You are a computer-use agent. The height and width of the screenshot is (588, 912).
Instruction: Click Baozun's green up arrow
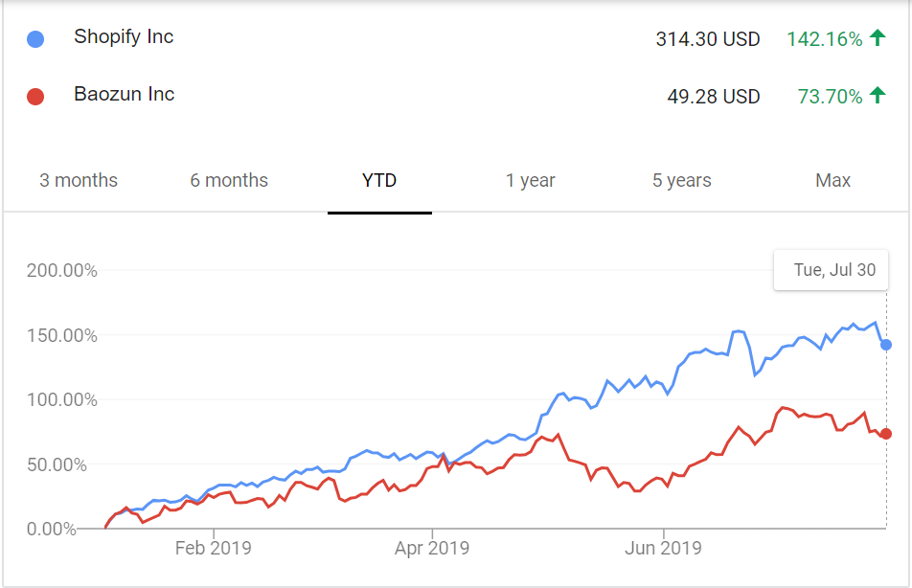pyautogui.click(x=878, y=96)
